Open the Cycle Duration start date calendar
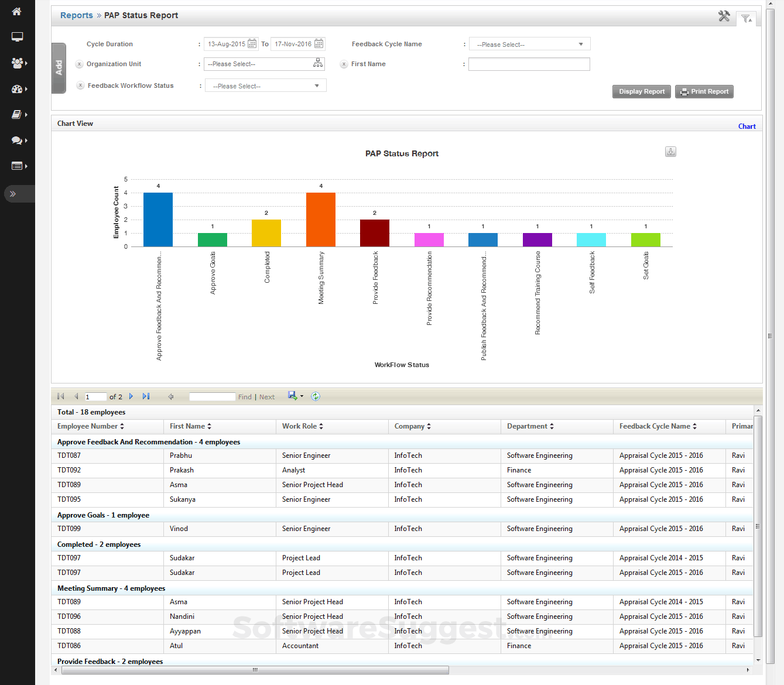Image resolution: width=784 pixels, height=685 pixels. 252,44
